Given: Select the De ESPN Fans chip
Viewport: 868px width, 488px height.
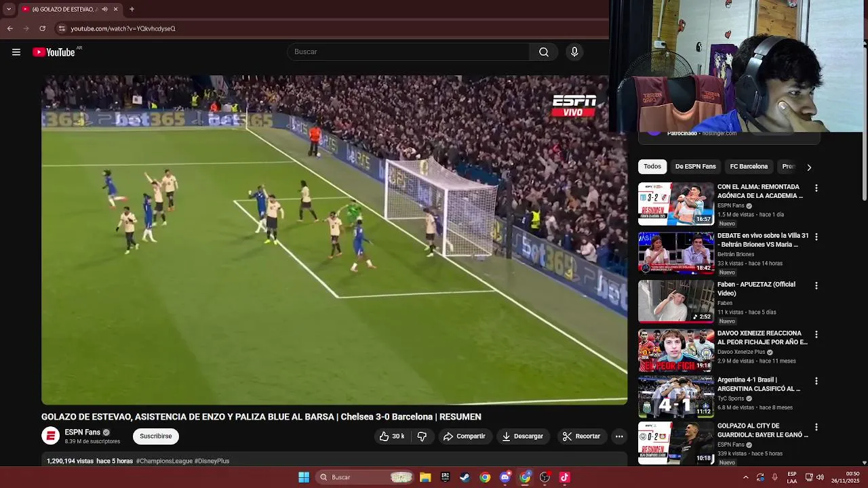Looking at the screenshot, I should click(x=695, y=167).
